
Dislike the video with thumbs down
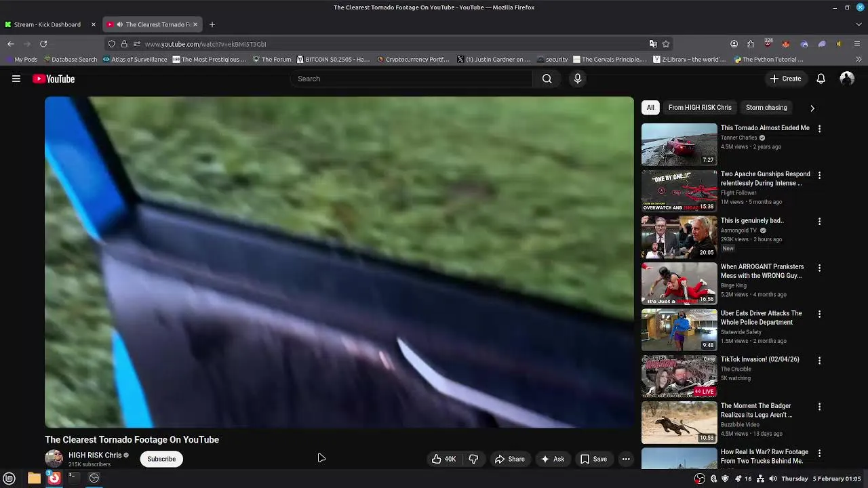[x=473, y=459]
